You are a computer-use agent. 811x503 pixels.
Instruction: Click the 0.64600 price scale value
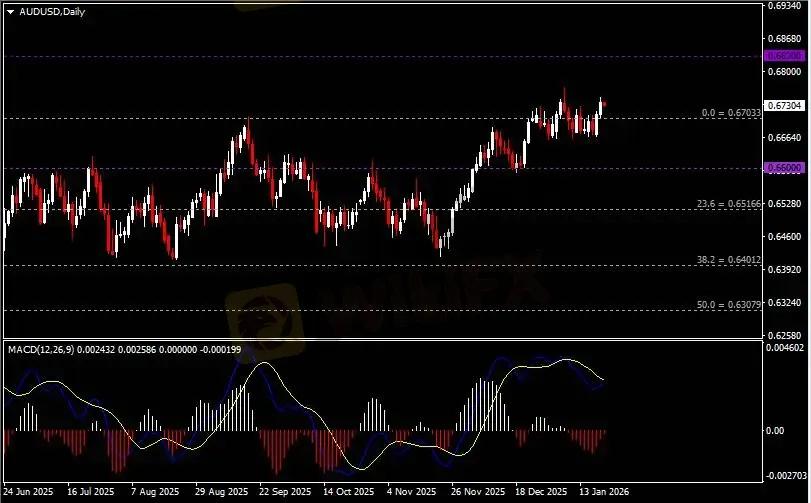[783, 237]
